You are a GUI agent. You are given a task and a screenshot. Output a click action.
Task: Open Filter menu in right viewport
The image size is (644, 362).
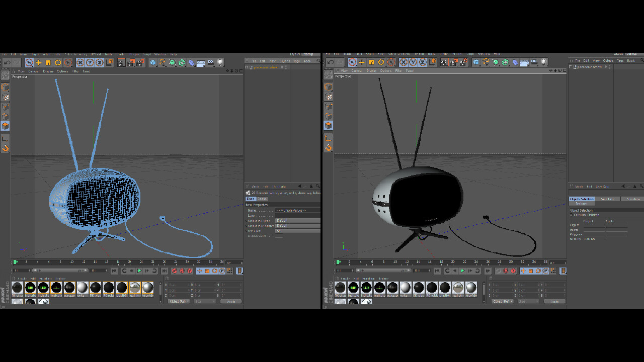click(398, 71)
